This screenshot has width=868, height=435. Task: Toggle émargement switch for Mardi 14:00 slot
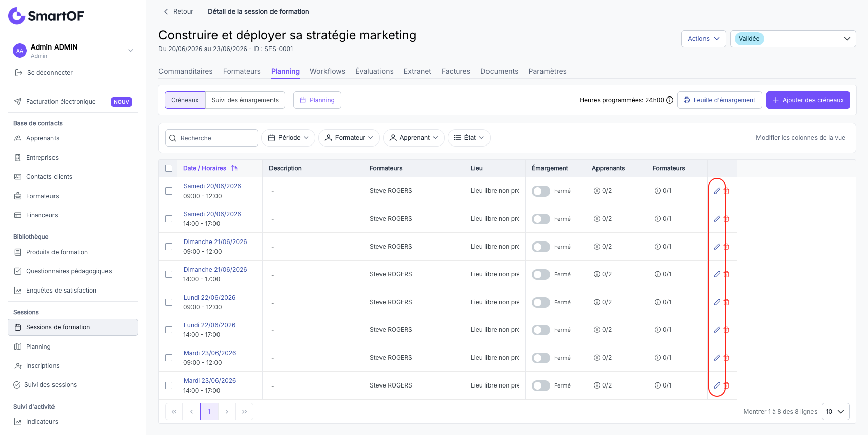(x=541, y=385)
